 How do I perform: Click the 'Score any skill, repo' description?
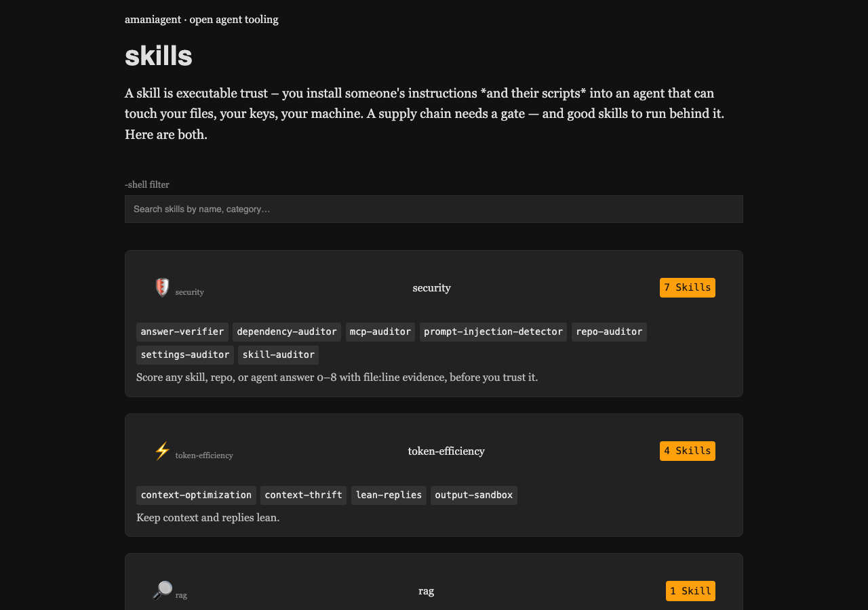[337, 377]
